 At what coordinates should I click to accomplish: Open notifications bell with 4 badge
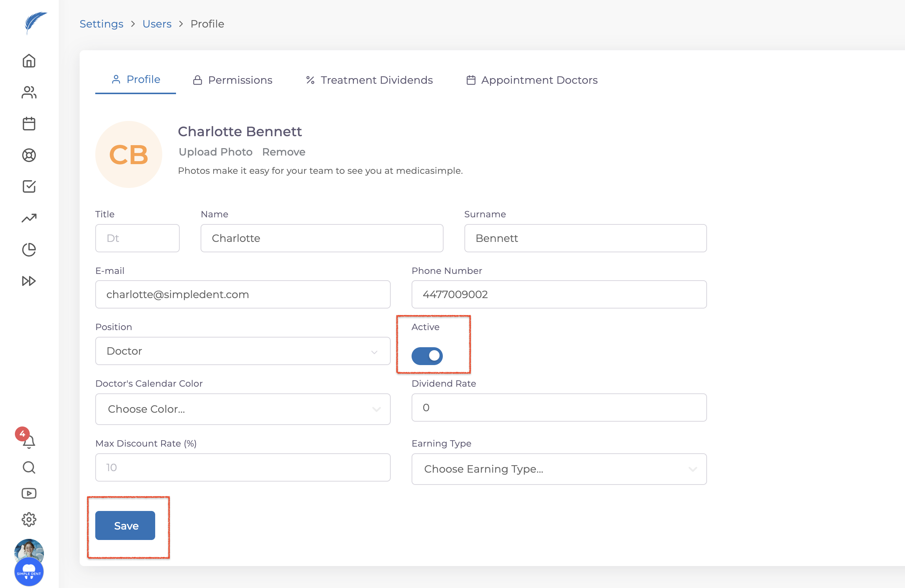click(28, 441)
